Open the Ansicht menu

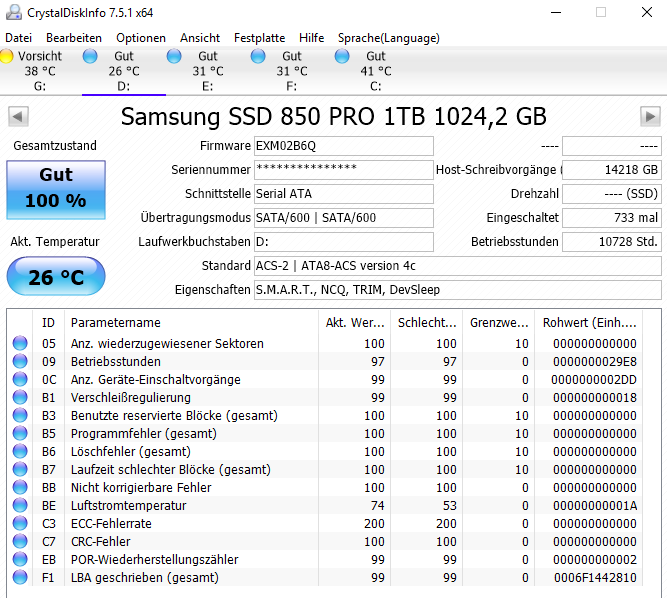[x=200, y=38]
